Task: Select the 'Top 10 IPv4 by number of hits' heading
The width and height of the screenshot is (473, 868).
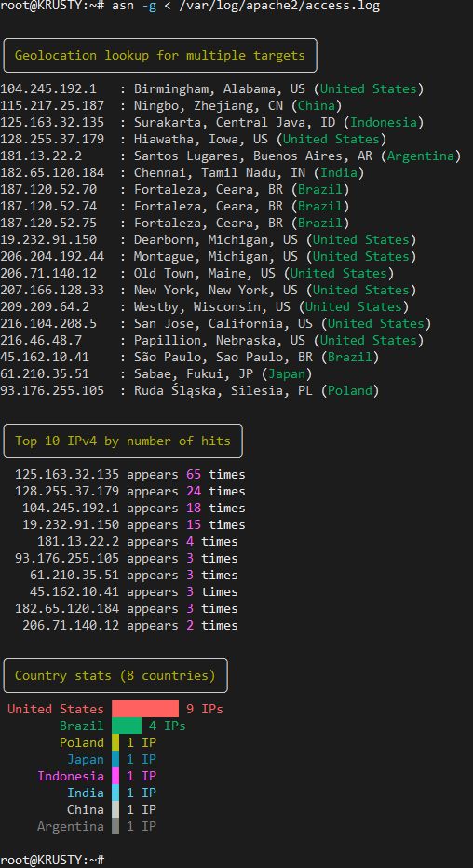Action: [x=122, y=441]
